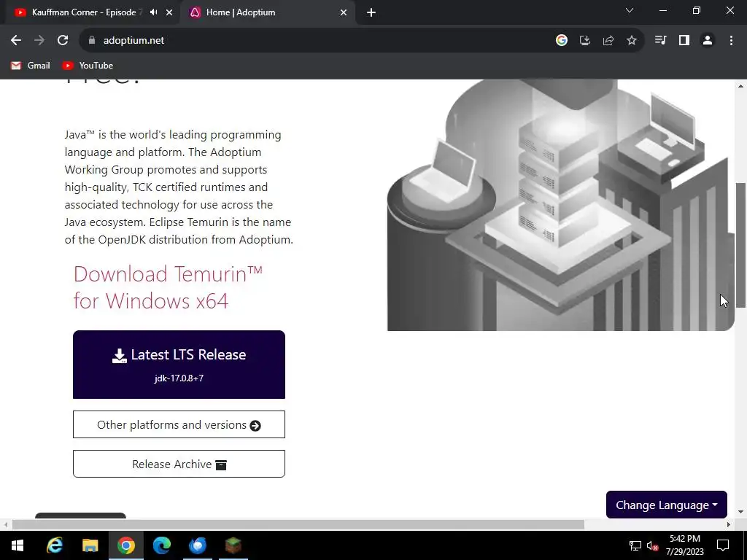
Task: Open the Minecraft block taskbar icon
Action: pos(233,545)
